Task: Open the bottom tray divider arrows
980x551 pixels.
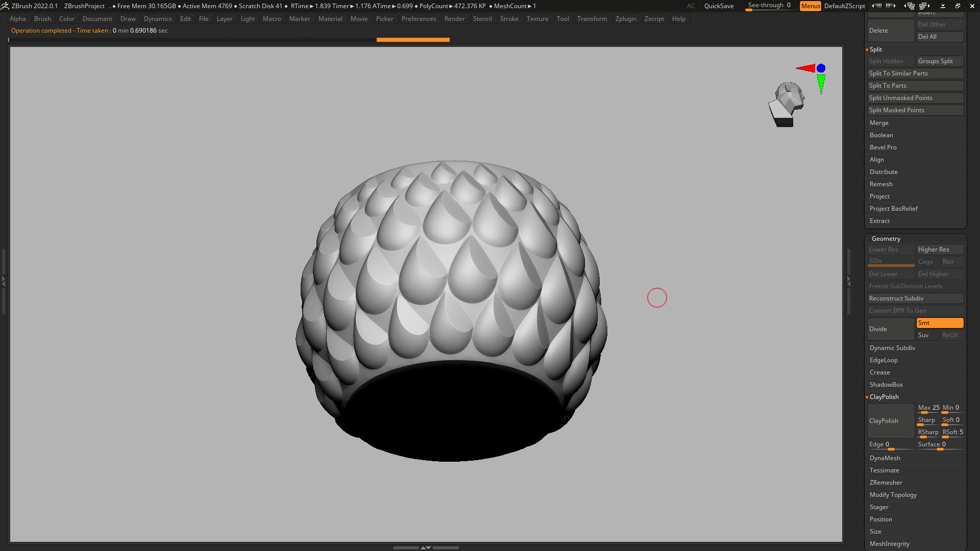Action: tap(426, 547)
